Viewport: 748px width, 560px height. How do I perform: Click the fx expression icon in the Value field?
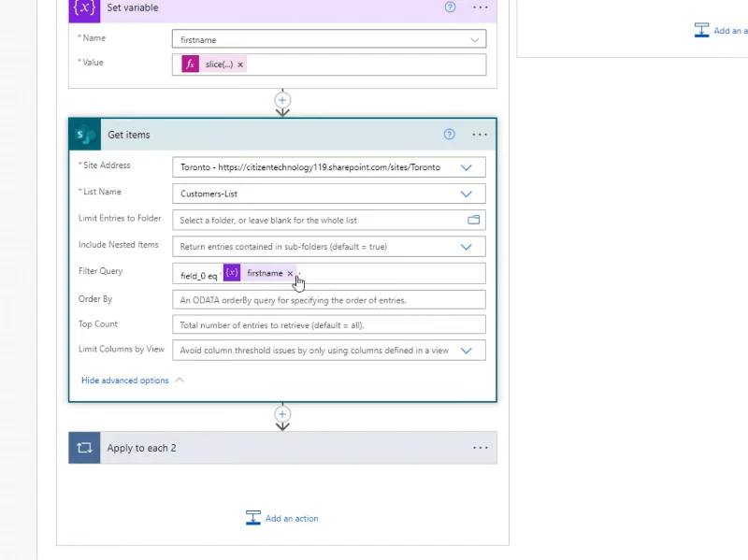(x=191, y=64)
